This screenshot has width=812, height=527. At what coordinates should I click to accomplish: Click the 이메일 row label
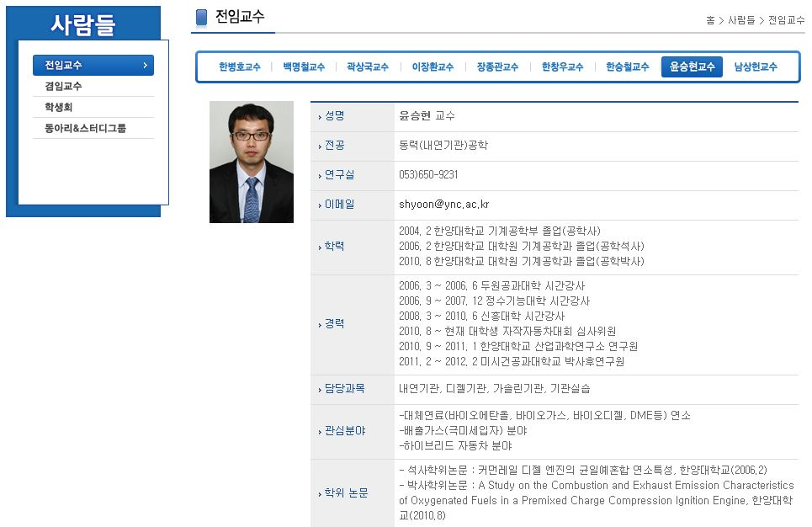tap(339, 205)
